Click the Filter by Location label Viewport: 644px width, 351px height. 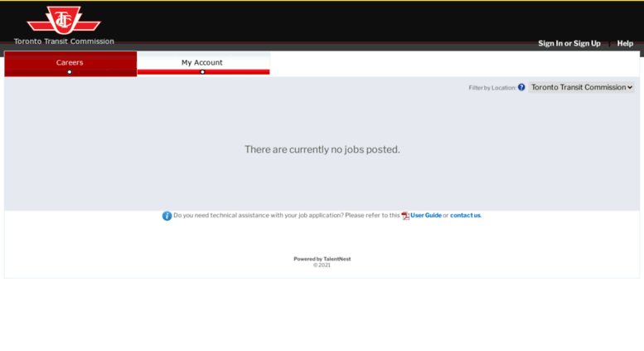coord(491,88)
